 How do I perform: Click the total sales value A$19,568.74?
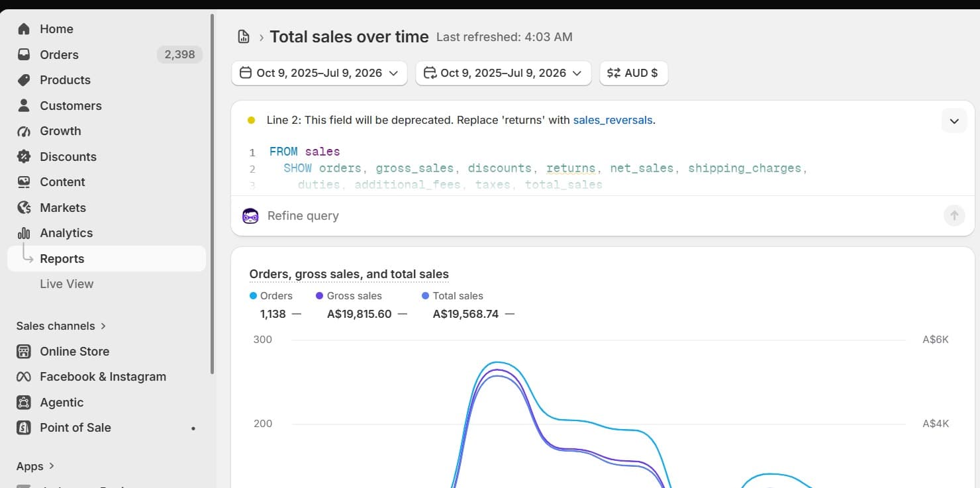coord(465,314)
